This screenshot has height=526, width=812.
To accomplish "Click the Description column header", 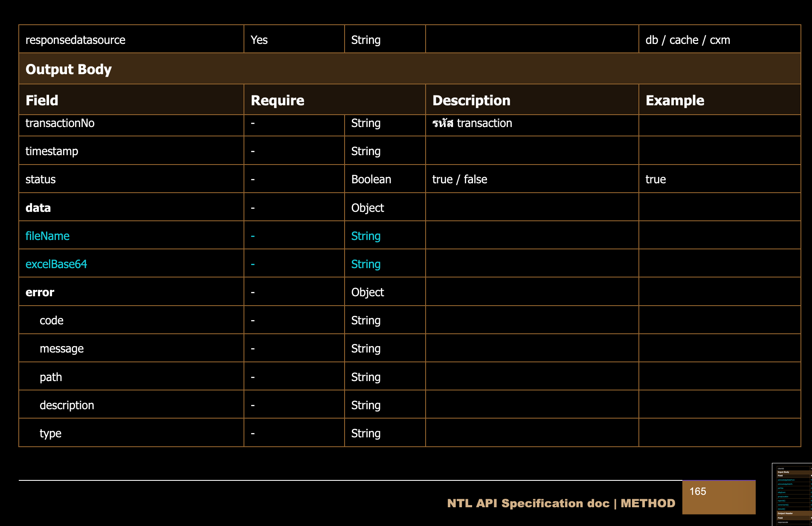I will point(471,100).
